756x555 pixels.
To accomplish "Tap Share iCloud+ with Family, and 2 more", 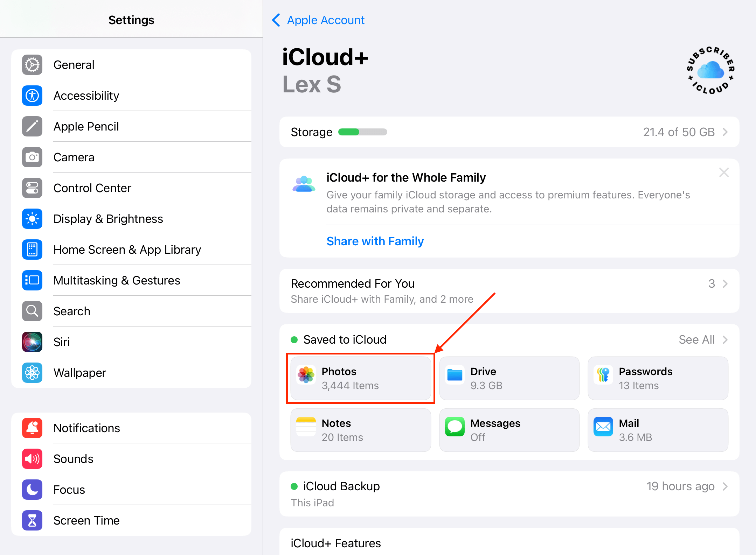I will (x=382, y=299).
